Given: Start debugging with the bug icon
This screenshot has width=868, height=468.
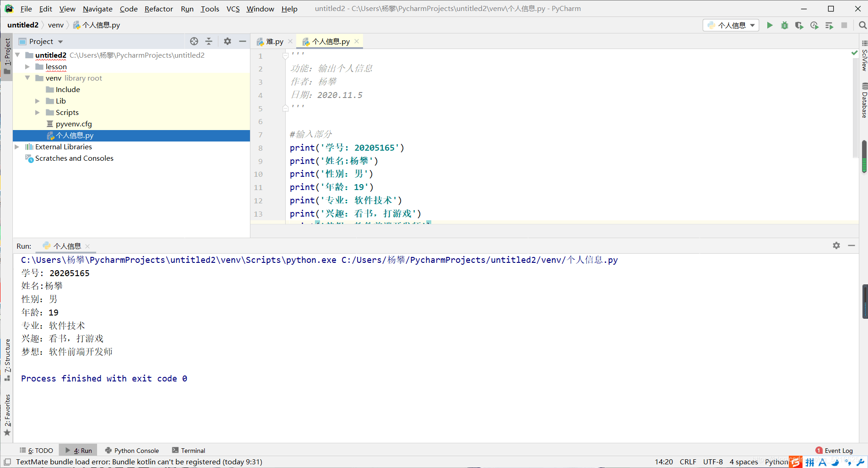Looking at the screenshot, I should [x=785, y=25].
